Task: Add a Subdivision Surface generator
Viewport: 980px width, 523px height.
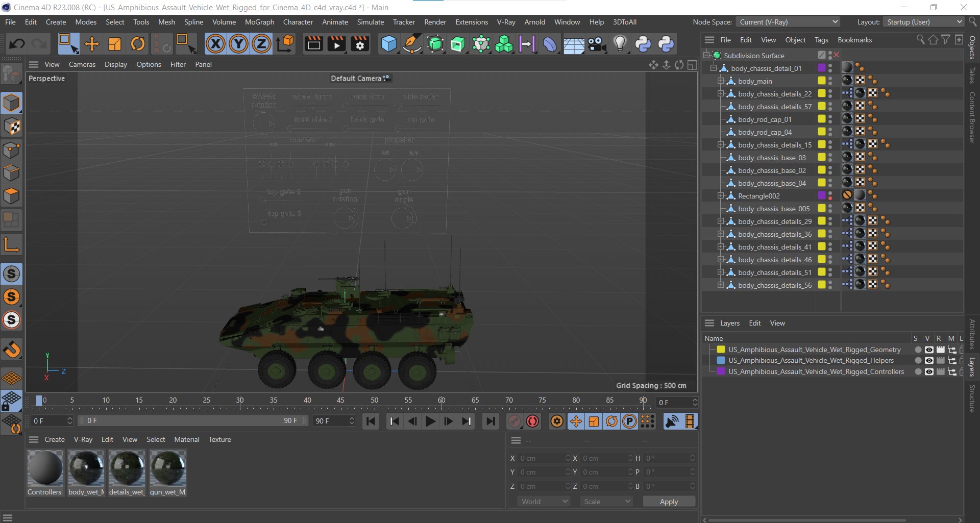Action: coord(435,44)
